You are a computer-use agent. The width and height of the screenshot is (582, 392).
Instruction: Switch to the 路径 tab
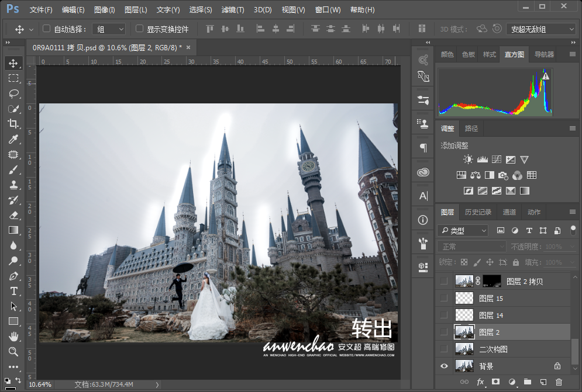[x=471, y=129]
